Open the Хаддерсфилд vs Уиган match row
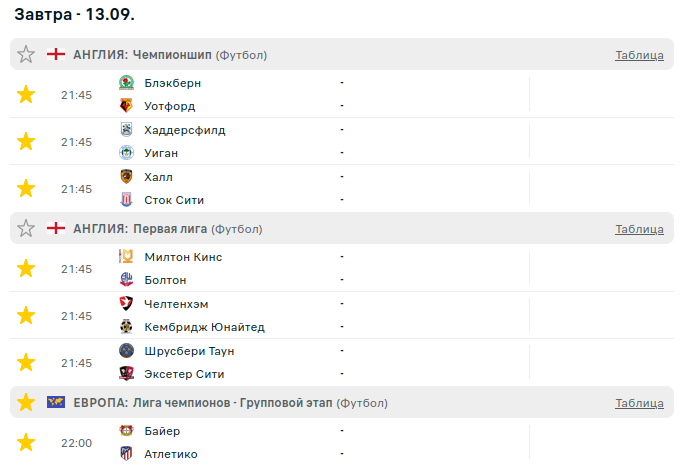Image resolution: width=685 pixels, height=465 pixels. click(300, 142)
